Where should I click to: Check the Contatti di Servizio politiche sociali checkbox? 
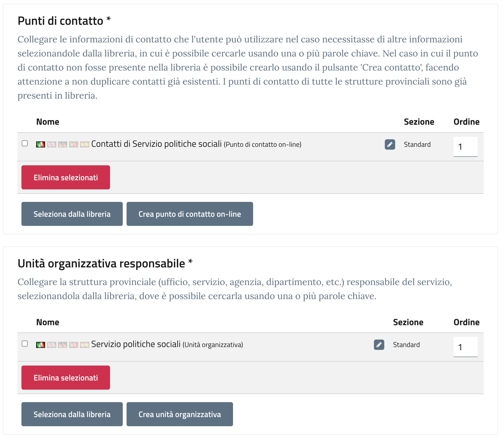tap(25, 143)
